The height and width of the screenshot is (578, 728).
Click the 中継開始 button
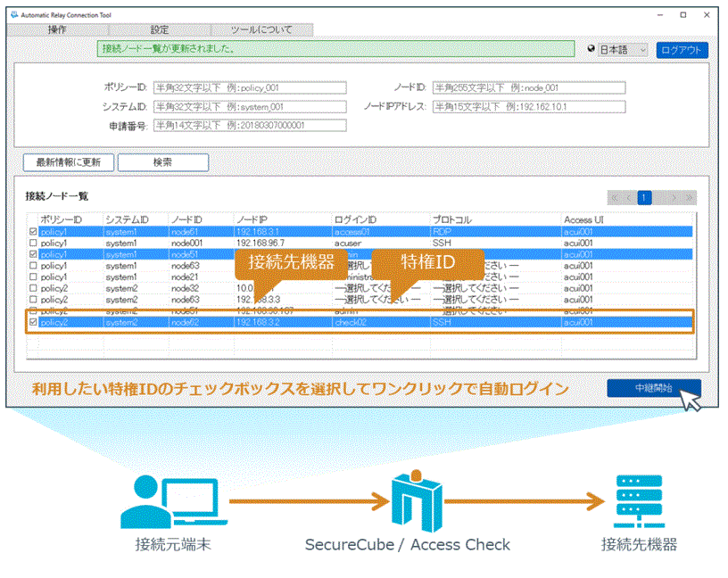click(x=653, y=388)
